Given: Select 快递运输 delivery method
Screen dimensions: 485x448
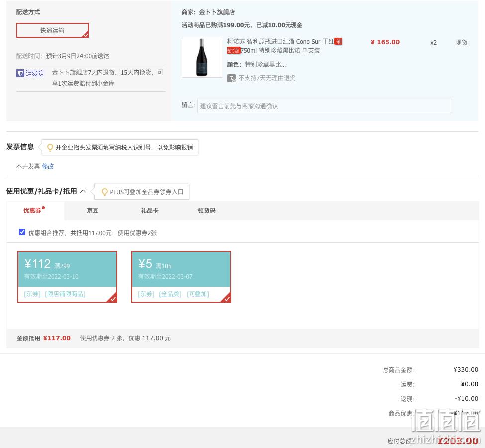Looking at the screenshot, I should click(x=52, y=30).
